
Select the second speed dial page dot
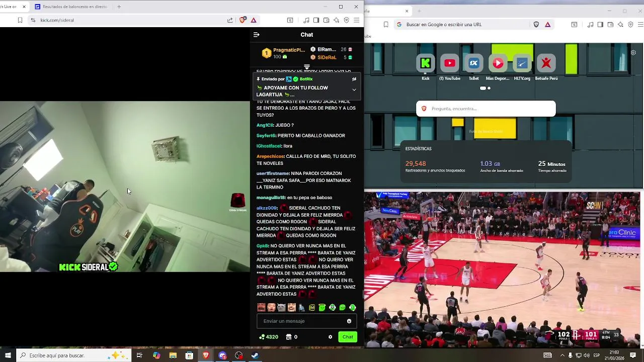point(489,88)
